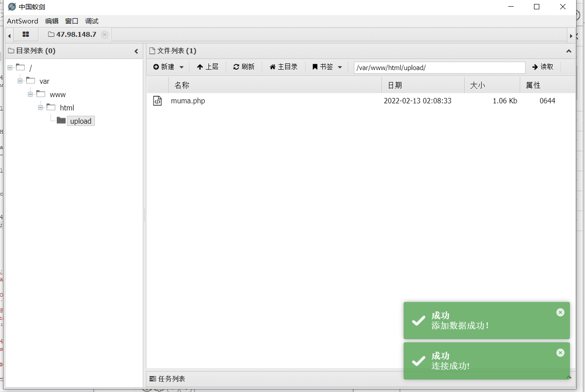Dismiss the 添加数据成功 notification

(561, 312)
